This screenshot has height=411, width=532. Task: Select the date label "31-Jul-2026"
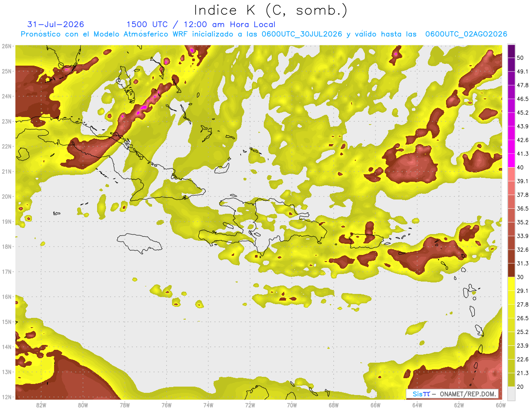click(x=55, y=24)
